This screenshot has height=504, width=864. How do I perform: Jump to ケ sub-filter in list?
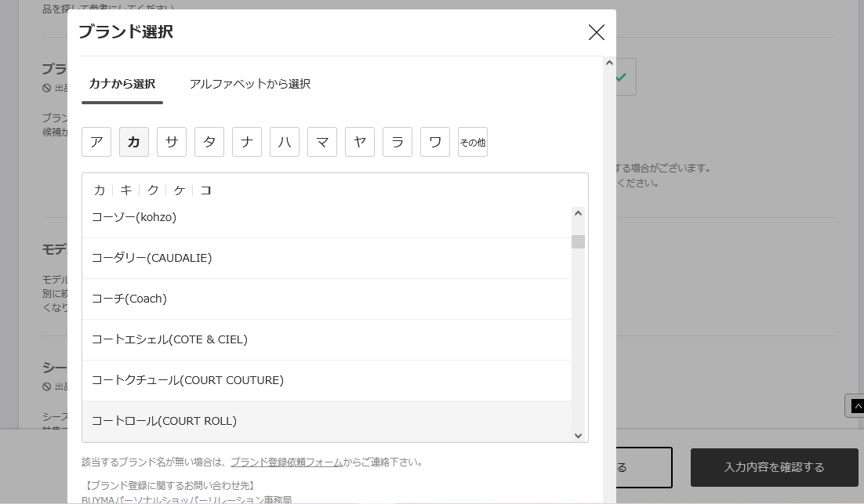point(180,190)
